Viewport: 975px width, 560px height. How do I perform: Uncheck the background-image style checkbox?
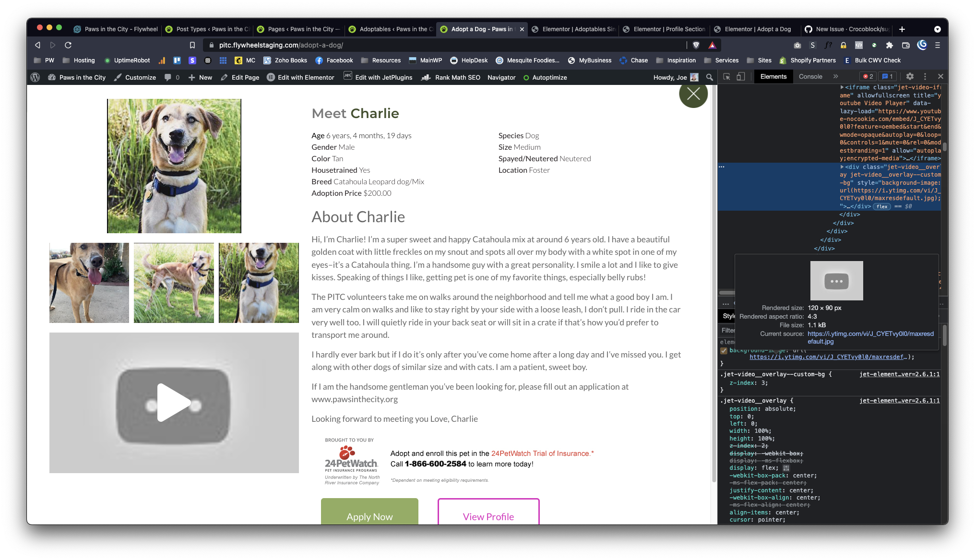[x=724, y=351]
